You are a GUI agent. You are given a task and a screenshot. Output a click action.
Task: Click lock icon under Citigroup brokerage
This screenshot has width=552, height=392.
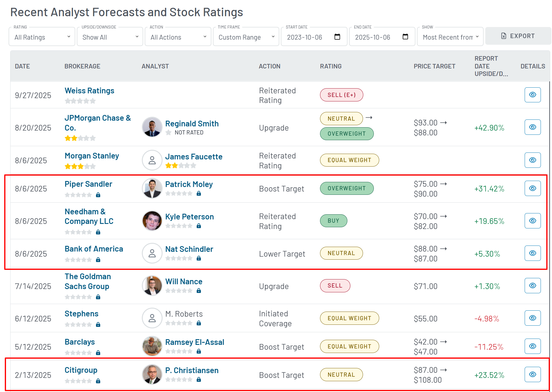tap(98, 381)
